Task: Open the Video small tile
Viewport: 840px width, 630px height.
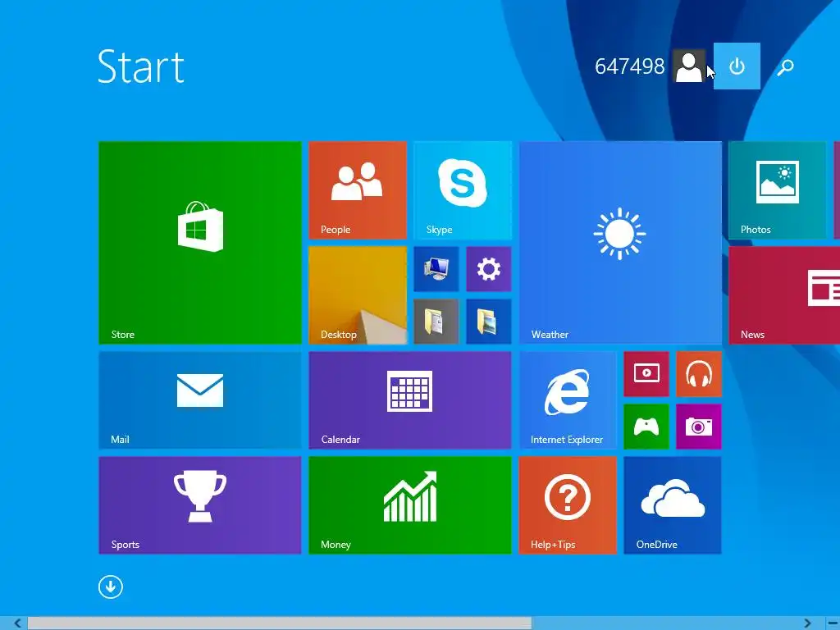Action: (646, 373)
